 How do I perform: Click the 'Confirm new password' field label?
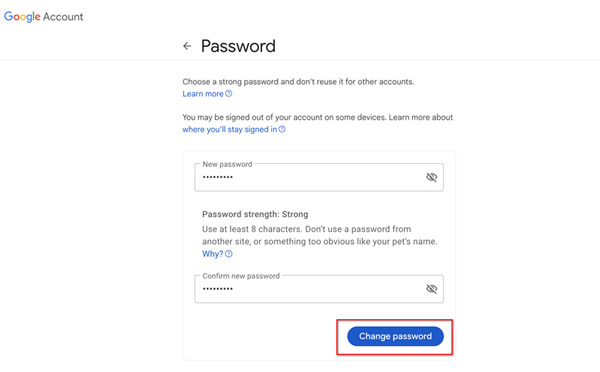click(x=241, y=276)
